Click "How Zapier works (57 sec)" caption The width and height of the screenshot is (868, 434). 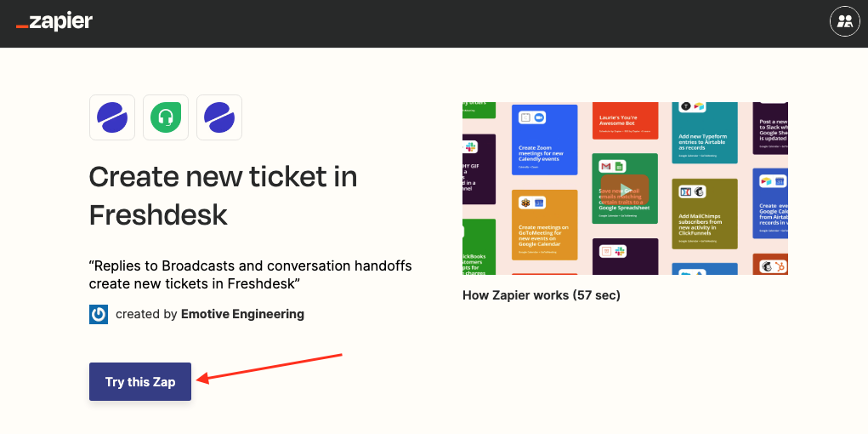(x=541, y=295)
